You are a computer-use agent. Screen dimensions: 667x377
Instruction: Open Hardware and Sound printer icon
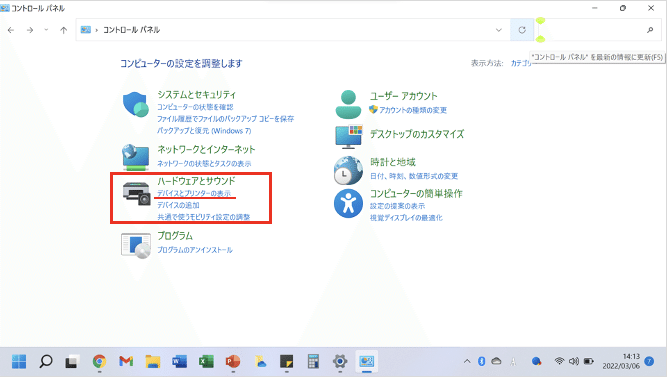tap(137, 194)
